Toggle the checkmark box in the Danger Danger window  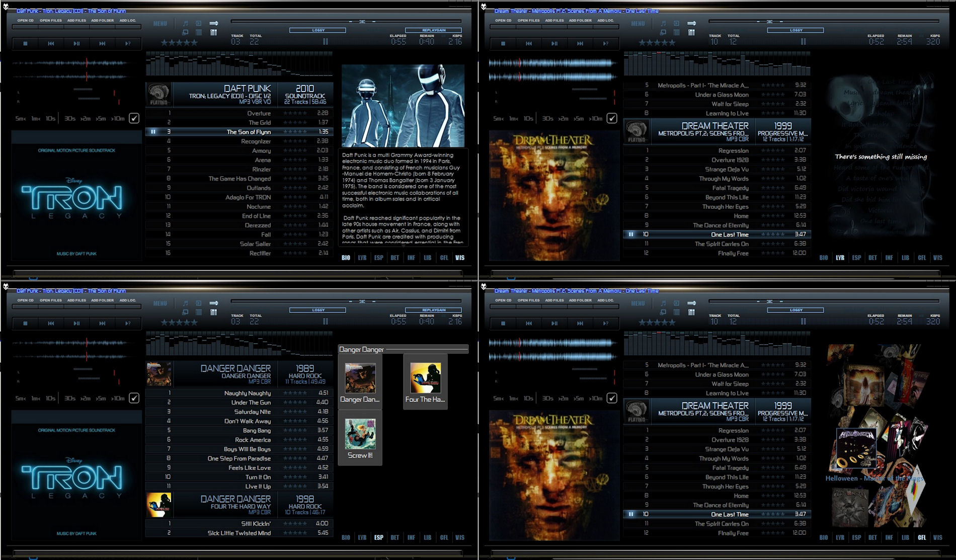tap(134, 398)
